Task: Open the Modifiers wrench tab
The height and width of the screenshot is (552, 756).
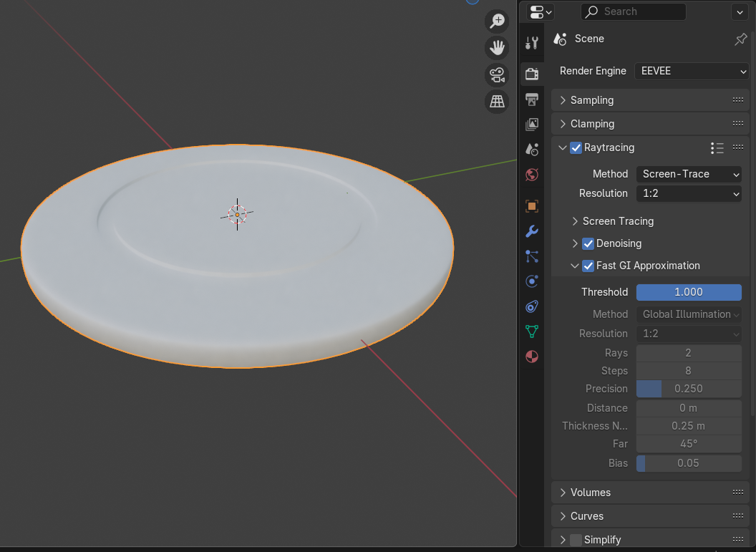Action: click(x=531, y=231)
